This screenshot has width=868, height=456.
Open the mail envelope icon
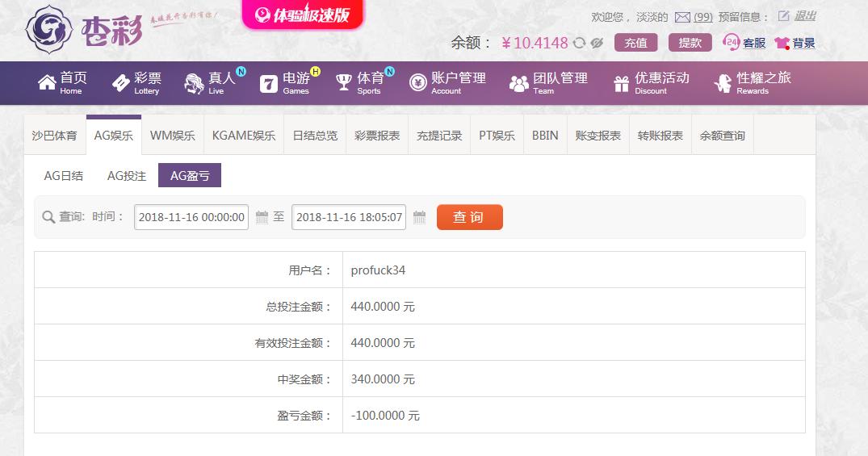point(682,17)
